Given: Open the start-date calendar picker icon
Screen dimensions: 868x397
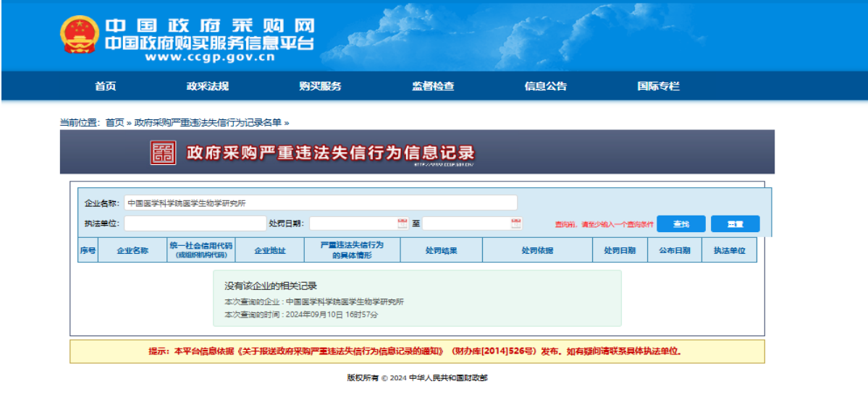Looking at the screenshot, I should [403, 223].
